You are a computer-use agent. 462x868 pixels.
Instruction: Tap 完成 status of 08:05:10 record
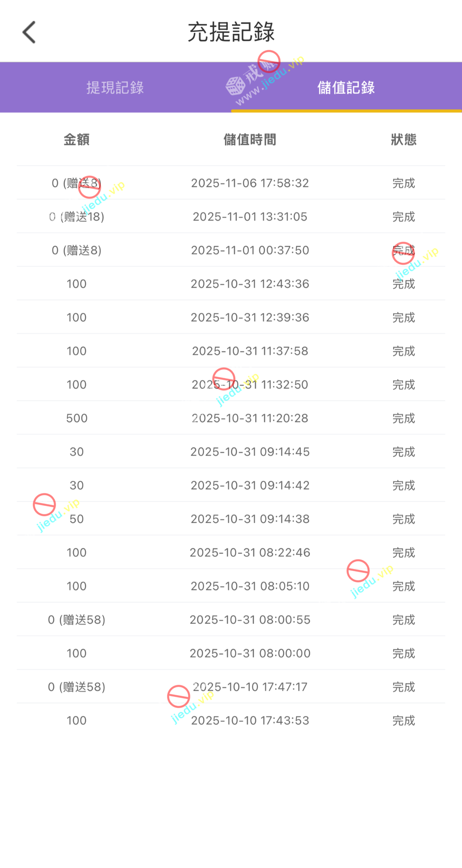[x=403, y=586]
